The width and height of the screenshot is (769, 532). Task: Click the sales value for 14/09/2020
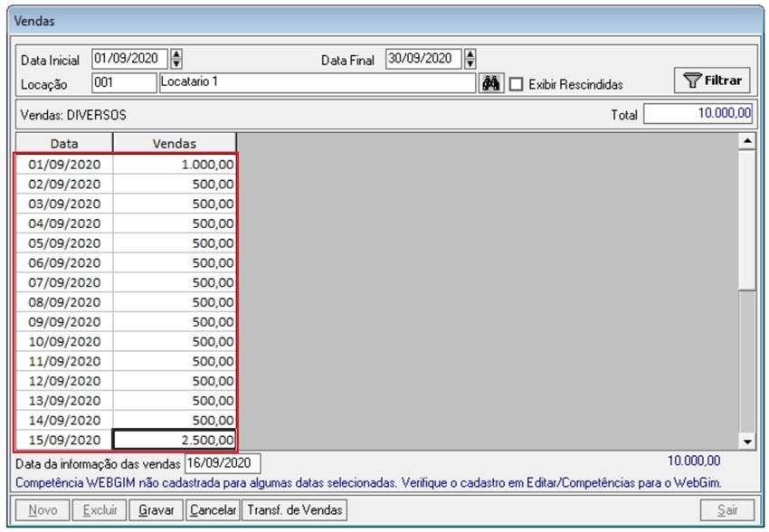click(x=175, y=420)
